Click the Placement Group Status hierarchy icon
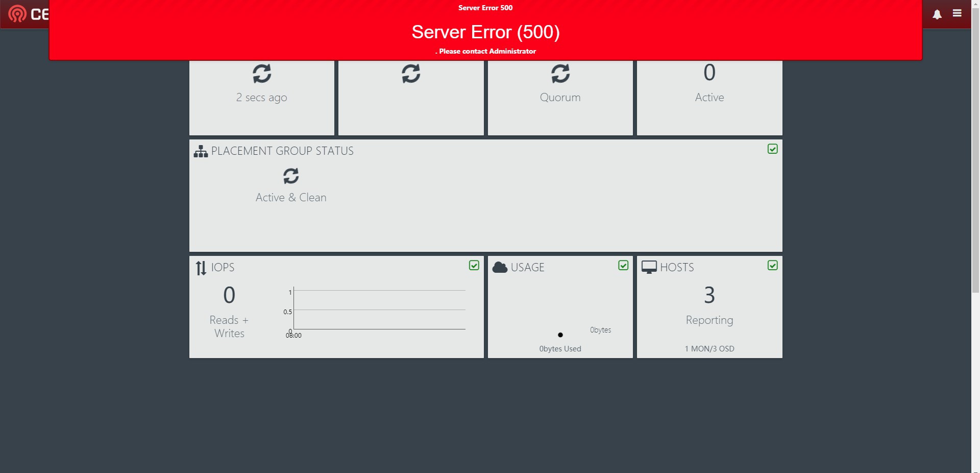 point(201,151)
